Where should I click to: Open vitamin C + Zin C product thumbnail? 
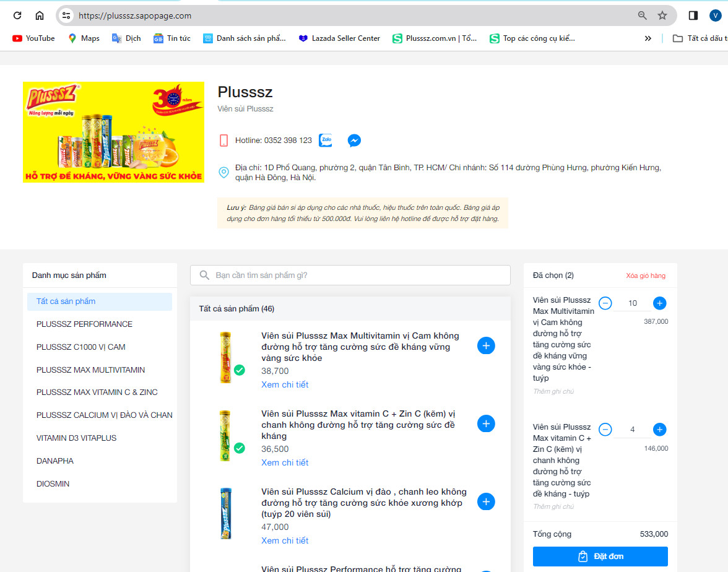click(x=225, y=436)
